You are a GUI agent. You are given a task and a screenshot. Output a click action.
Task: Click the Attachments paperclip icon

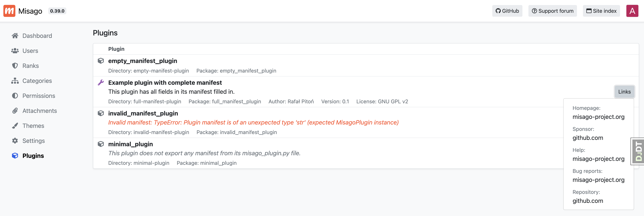coord(15,111)
